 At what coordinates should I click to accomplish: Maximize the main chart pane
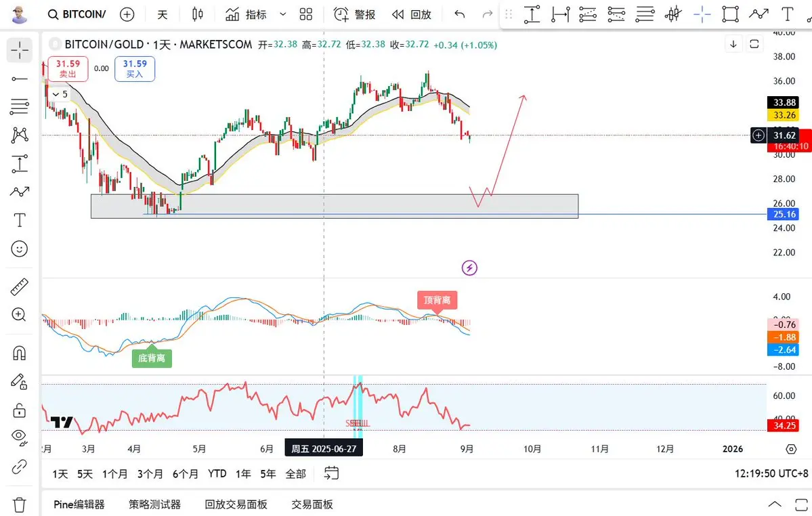754,44
